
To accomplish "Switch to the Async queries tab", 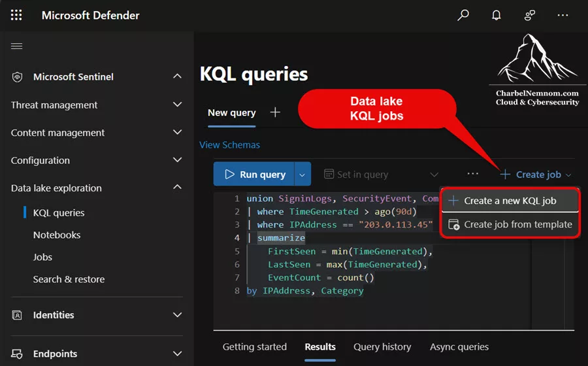I will coord(459,347).
